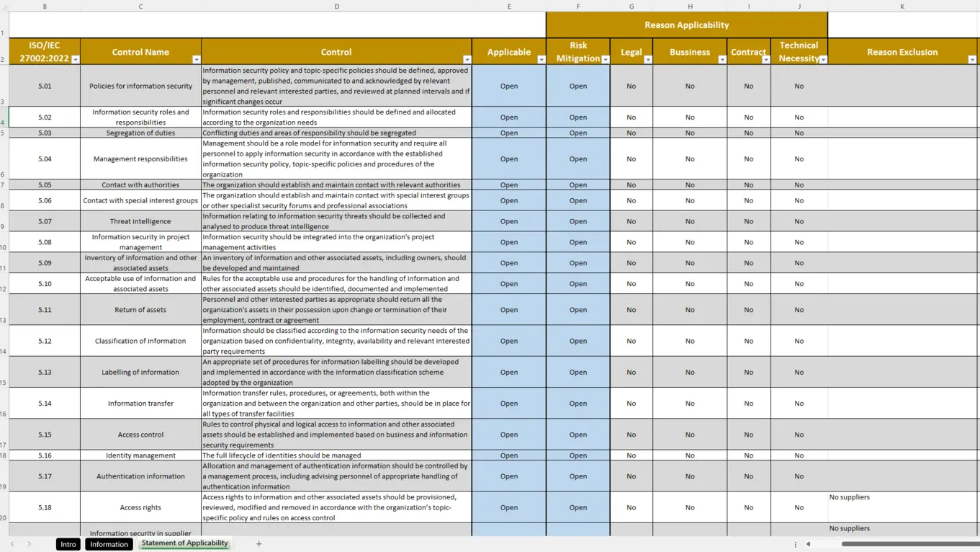Select column D header

pos(336,6)
